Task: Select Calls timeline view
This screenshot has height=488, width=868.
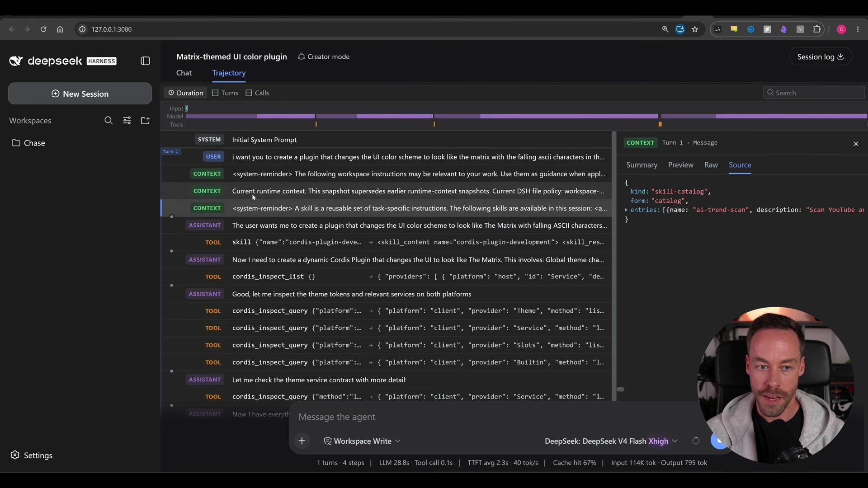Action: 257,93
